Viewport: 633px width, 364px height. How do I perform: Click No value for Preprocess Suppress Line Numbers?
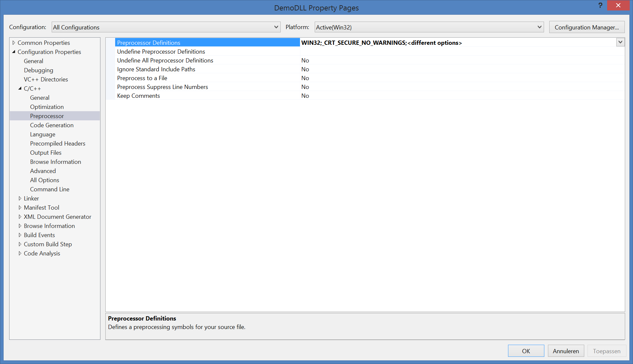pos(462,87)
